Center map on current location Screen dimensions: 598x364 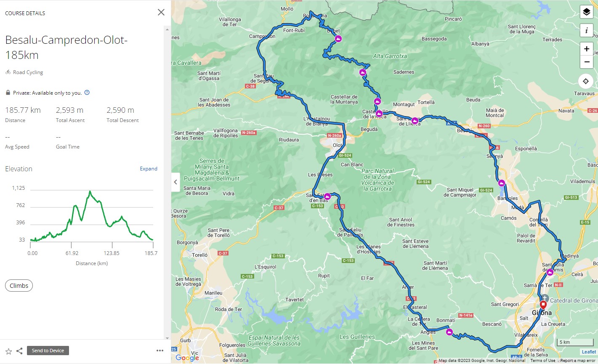tap(586, 81)
